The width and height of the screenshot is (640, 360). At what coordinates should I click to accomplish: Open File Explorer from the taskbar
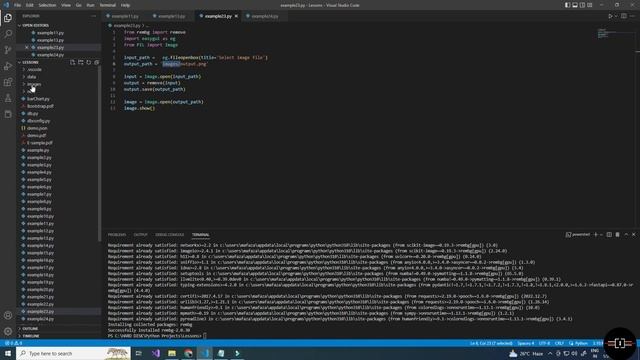(x=172, y=353)
